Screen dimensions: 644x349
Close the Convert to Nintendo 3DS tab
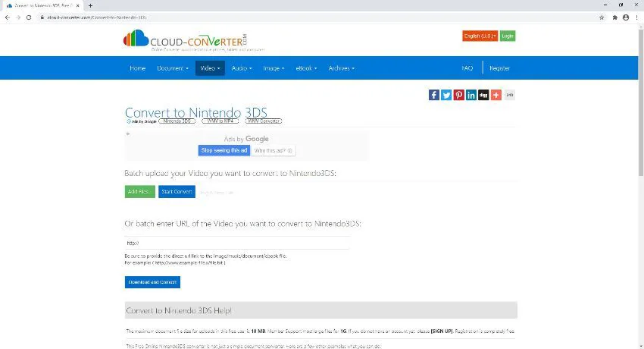pos(77,6)
